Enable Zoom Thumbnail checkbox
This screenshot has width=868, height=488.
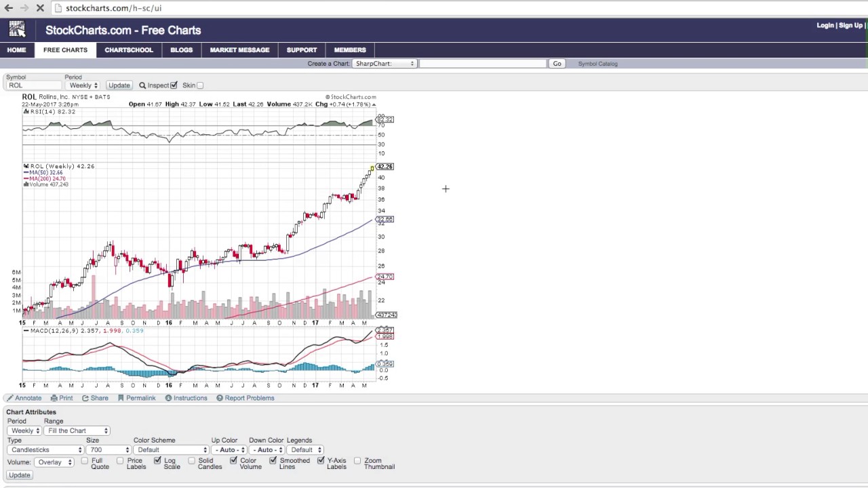[357, 461]
